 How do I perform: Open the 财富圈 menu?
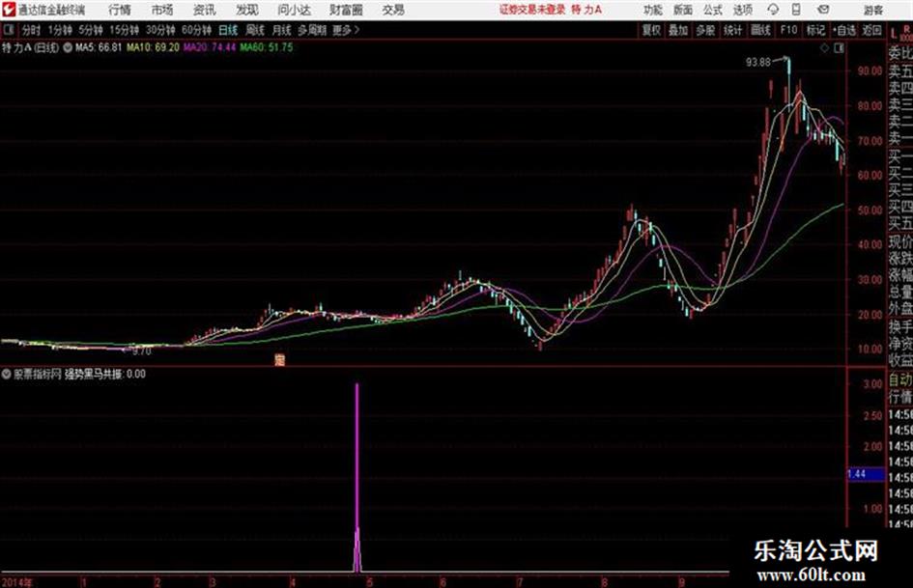click(x=347, y=10)
